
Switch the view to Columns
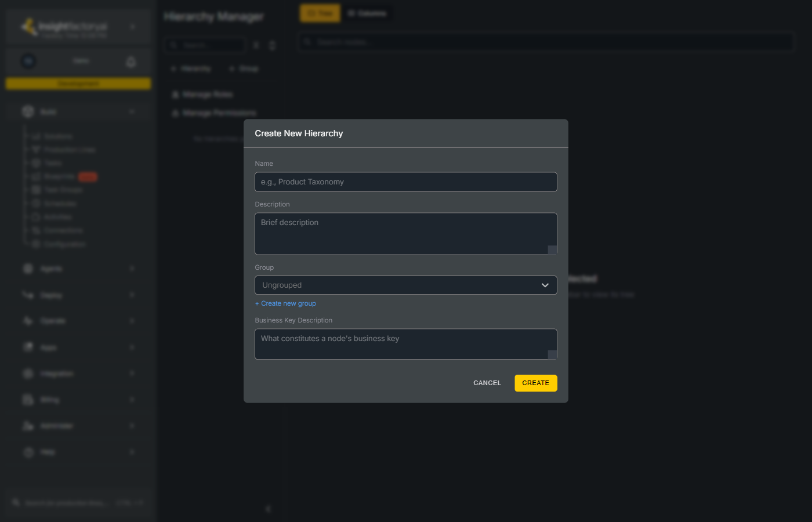click(368, 13)
